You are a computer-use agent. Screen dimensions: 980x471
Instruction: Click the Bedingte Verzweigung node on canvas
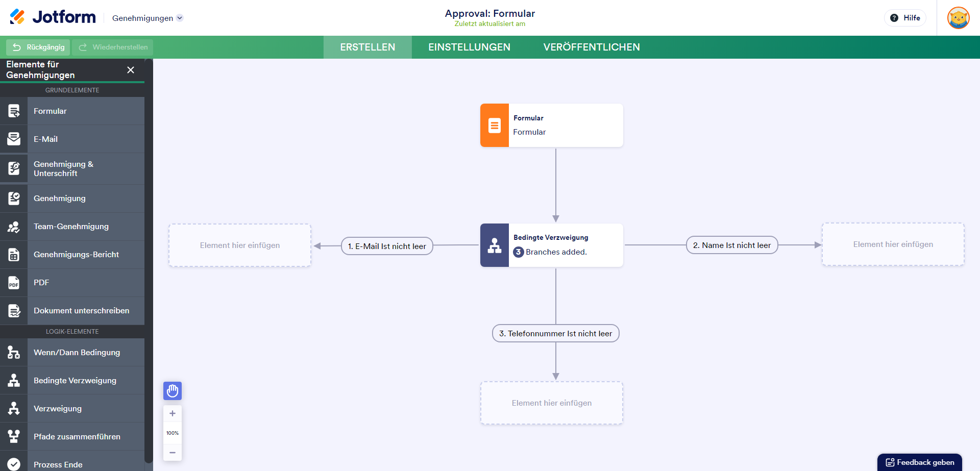pos(551,245)
